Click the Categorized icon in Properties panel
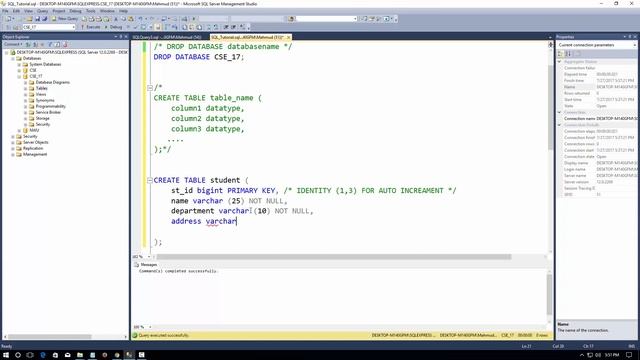 tap(560, 54)
